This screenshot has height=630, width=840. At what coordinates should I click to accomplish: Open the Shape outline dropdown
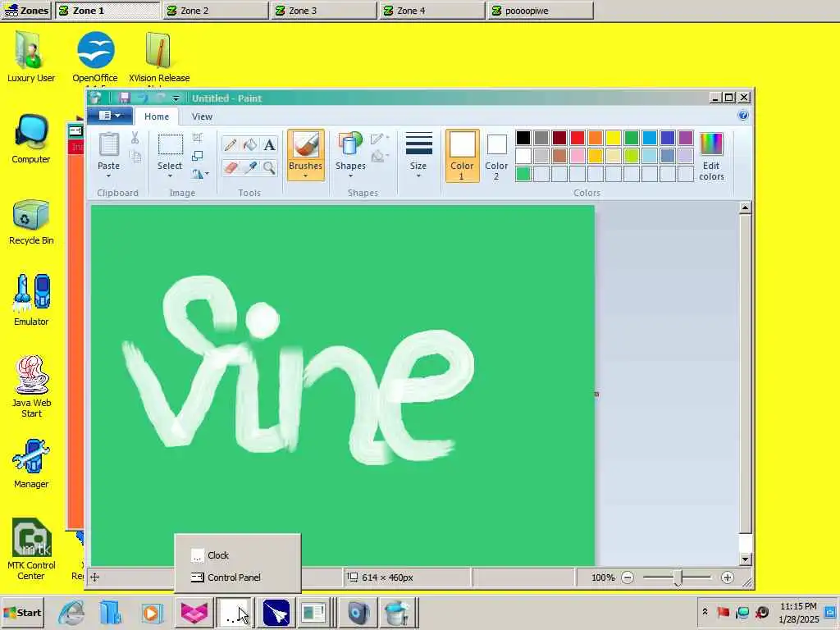(379, 139)
